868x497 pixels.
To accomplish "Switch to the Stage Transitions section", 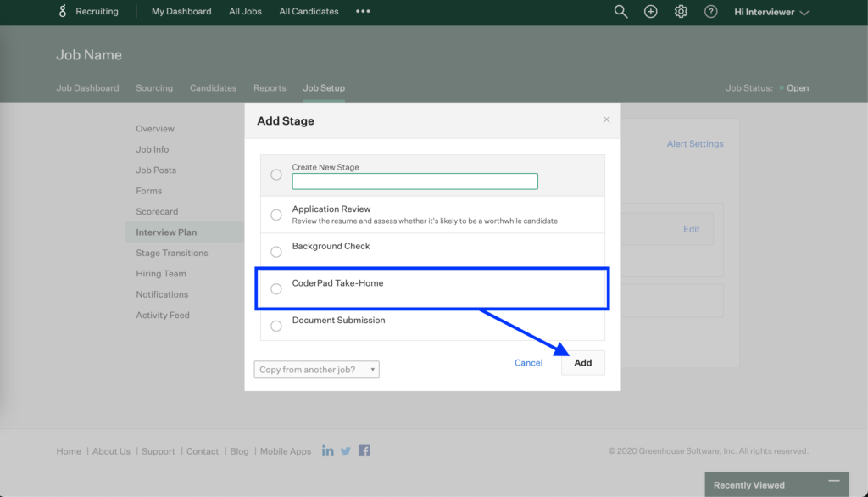I will coord(171,253).
